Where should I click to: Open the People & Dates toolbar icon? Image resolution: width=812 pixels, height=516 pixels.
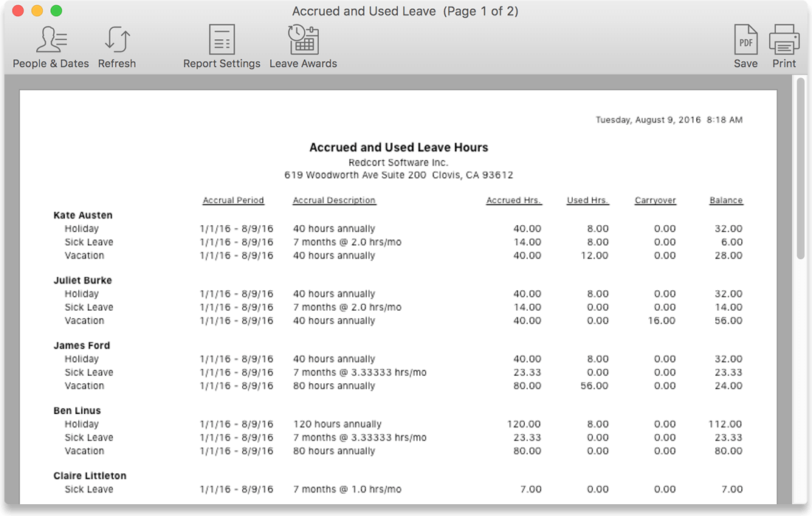[x=51, y=39]
